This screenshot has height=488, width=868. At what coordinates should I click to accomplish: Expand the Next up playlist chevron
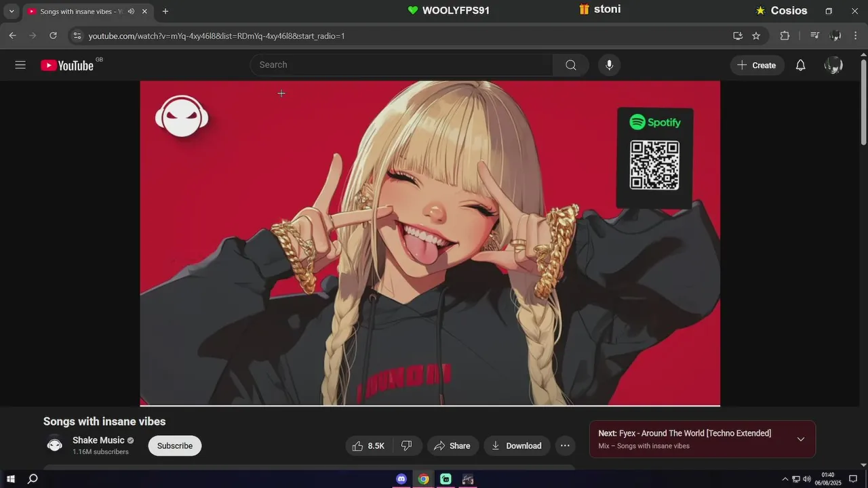point(801,439)
